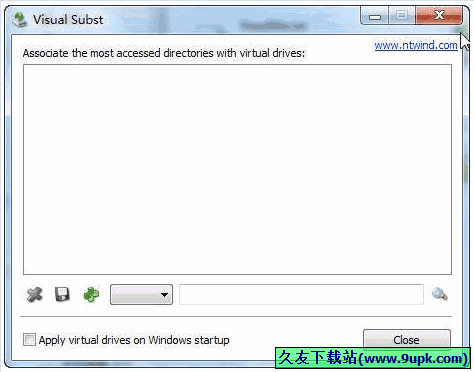Click the save floppy disk icon
The height and width of the screenshot is (372, 474).
[62, 294]
